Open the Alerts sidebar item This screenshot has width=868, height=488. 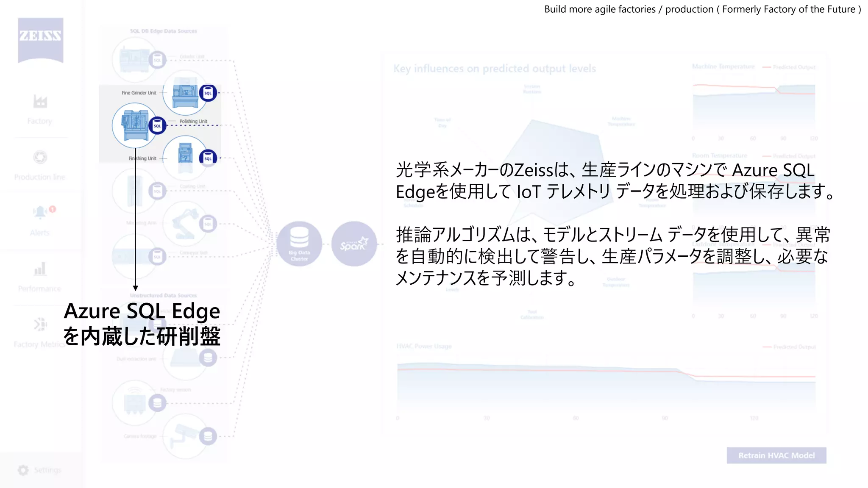tap(40, 221)
